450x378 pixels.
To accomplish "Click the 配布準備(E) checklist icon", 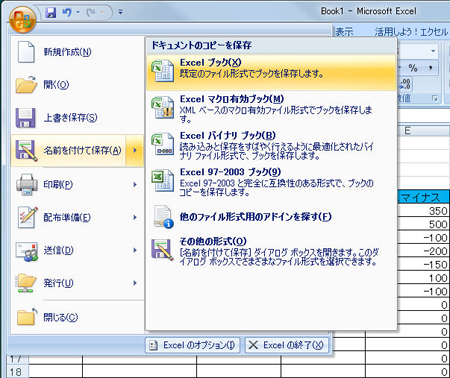I will 27,217.
